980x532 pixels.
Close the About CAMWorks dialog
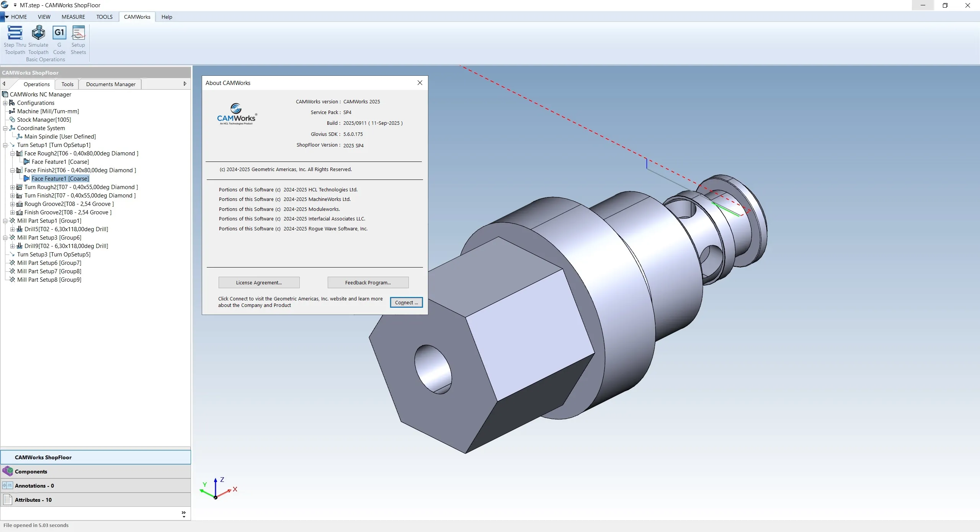(420, 83)
